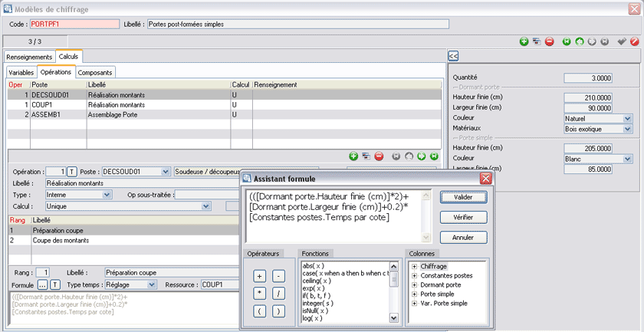Insert the divide operator

pyautogui.click(x=278, y=294)
